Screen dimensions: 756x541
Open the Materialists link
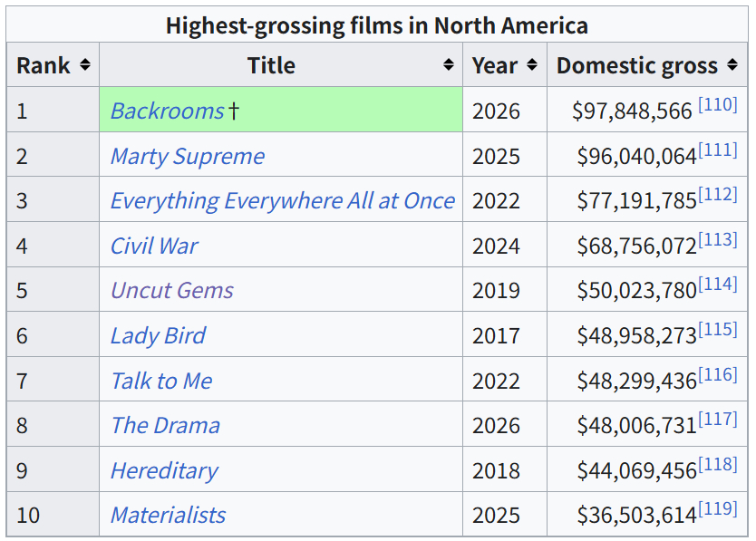coord(168,515)
